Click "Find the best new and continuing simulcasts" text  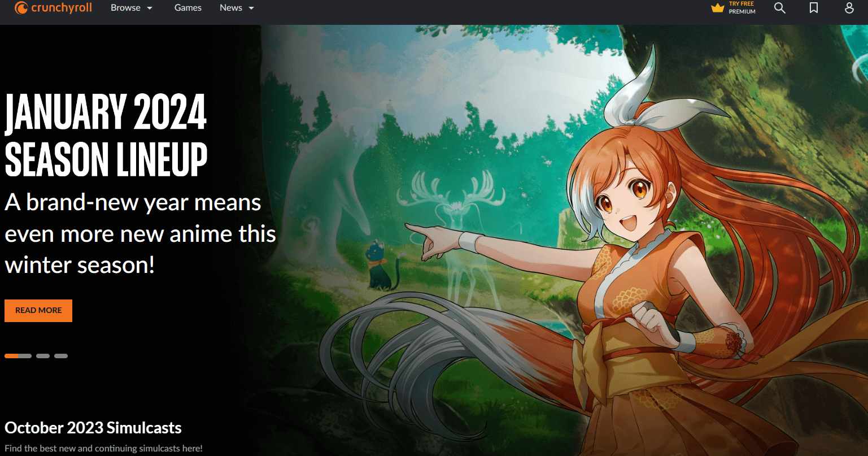point(103,448)
